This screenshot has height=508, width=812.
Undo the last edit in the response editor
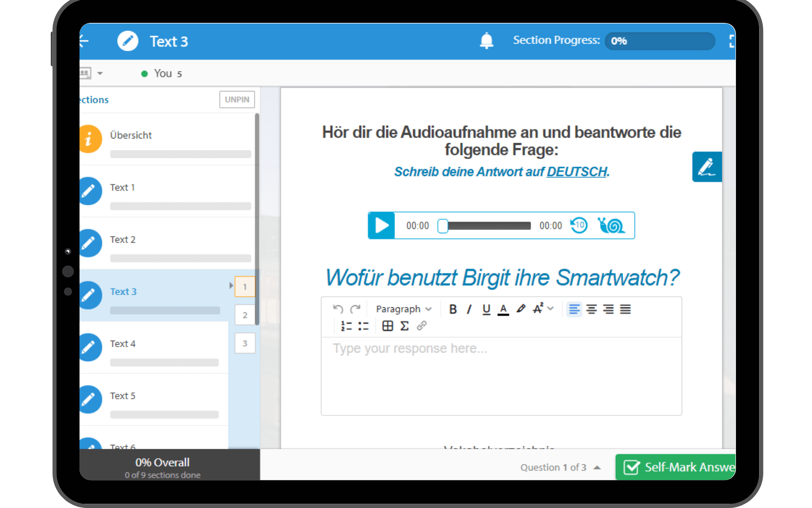pos(338,309)
